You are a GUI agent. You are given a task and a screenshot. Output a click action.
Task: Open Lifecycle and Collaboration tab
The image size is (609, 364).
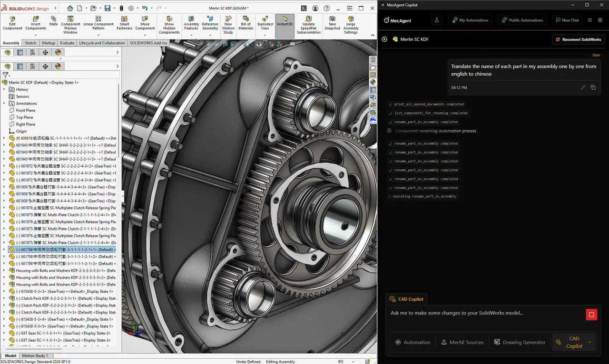coord(102,43)
